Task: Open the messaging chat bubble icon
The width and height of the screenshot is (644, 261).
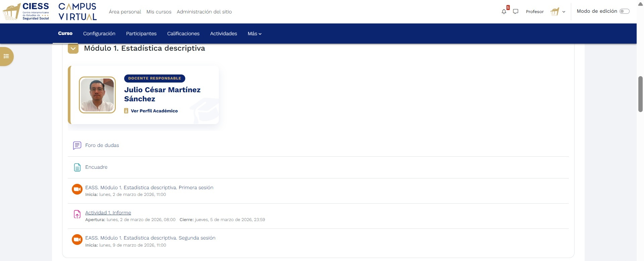Action: click(x=516, y=12)
